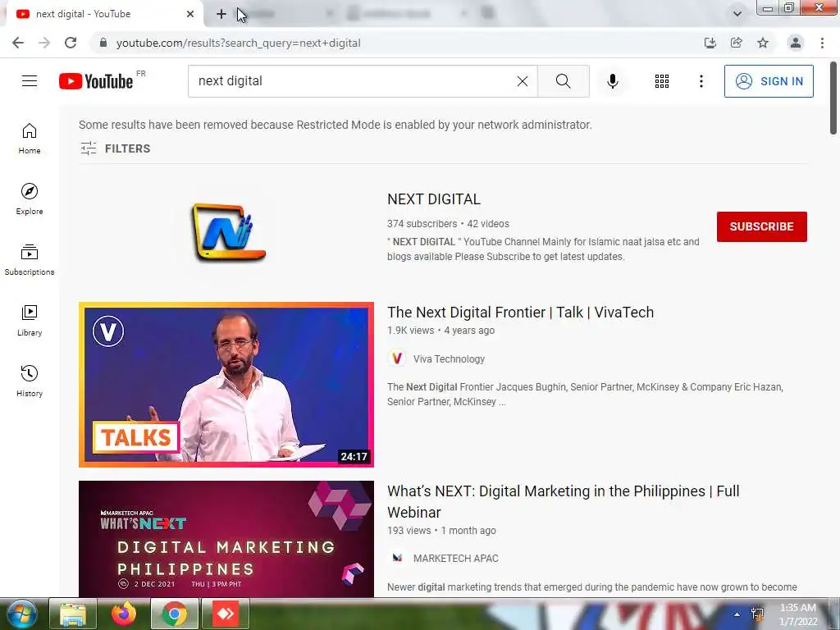The width and height of the screenshot is (840, 630).
Task: Open Subscriptions in the sidebar
Action: (x=30, y=260)
